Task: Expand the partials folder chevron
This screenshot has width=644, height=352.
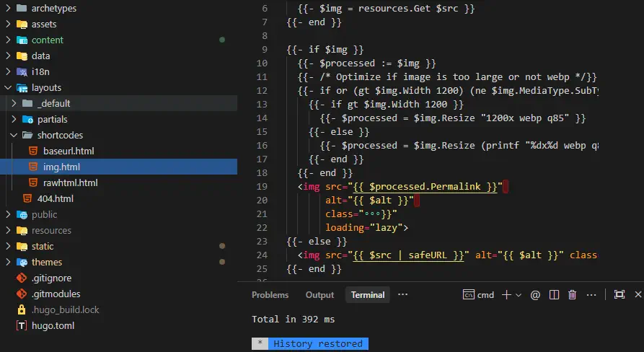Action: [14, 120]
